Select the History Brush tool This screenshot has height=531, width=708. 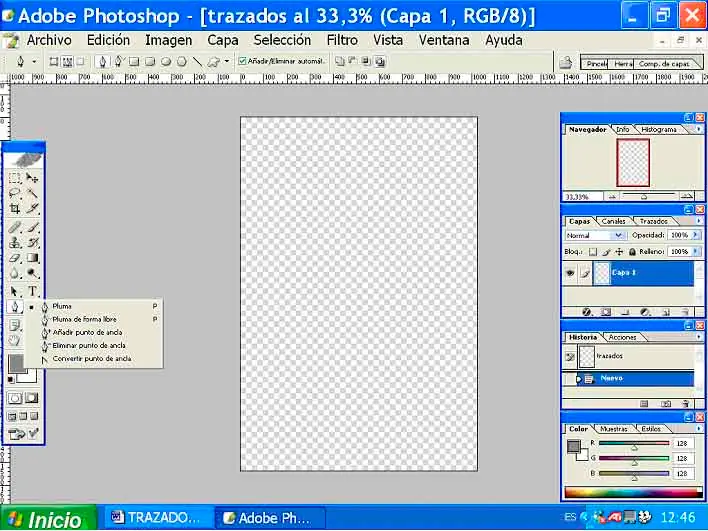pyautogui.click(x=32, y=242)
